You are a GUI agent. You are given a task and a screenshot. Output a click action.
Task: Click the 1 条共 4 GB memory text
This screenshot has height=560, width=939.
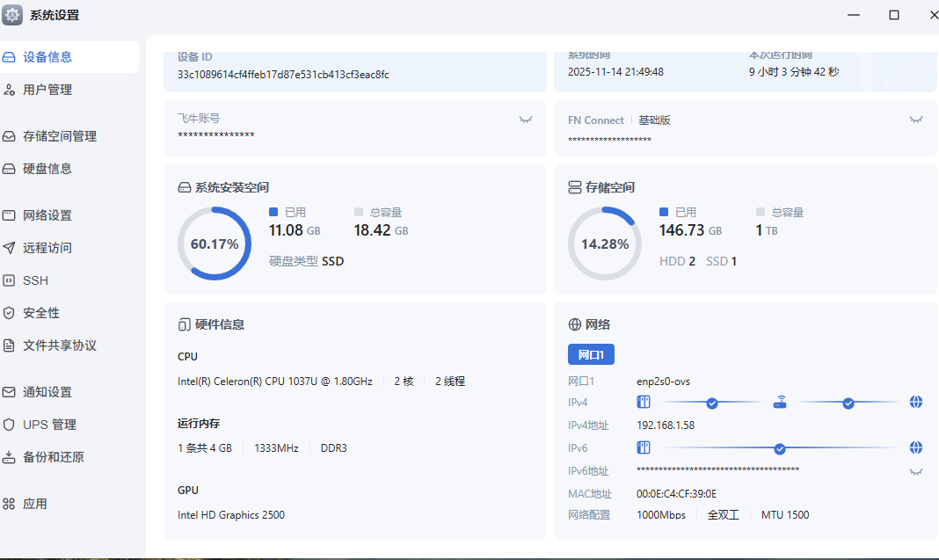[x=204, y=448]
